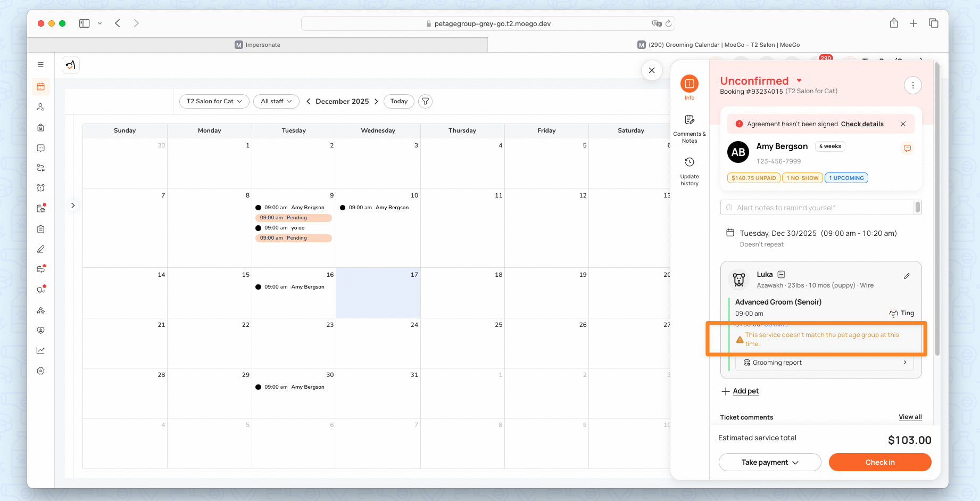This screenshot has width=980, height=501.
Task: Go to next month after December 2025
Action: [376, 101]
